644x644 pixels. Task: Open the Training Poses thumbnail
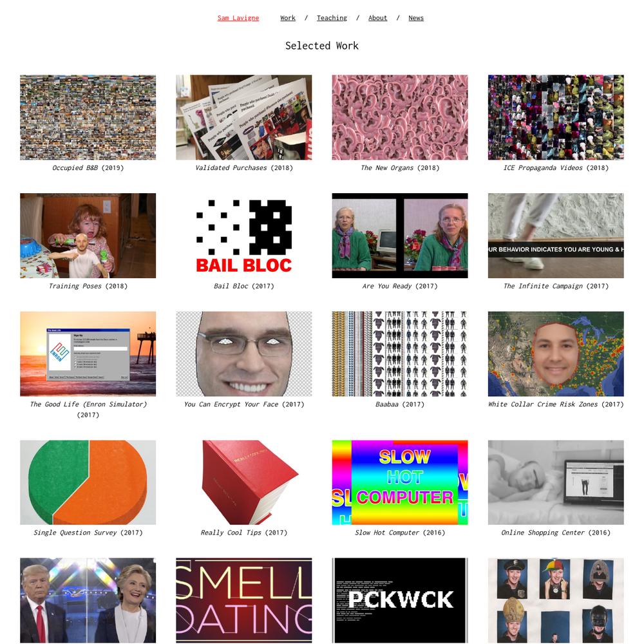pyautogui.click(x=88, y=236)
